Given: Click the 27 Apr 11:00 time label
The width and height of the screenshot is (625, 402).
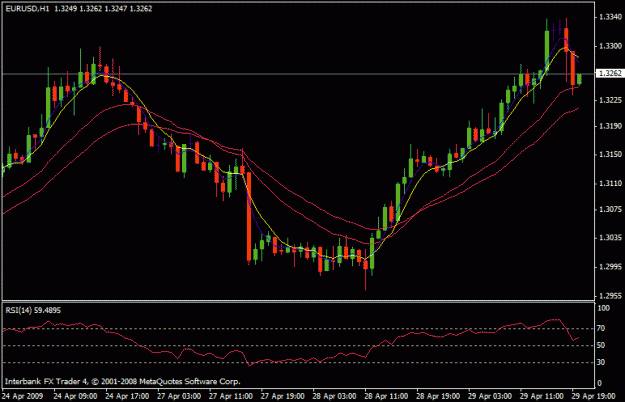Looking at the screenshot, I should (231, 396).
